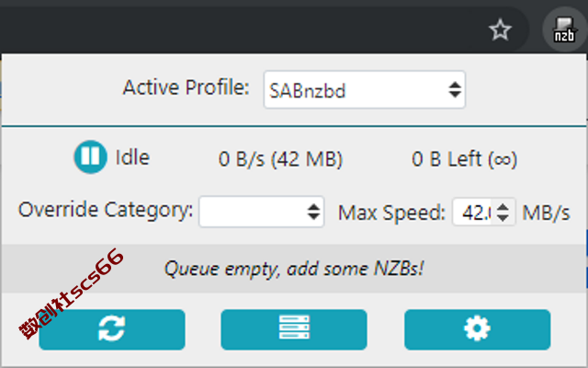Click inside the Max Speed number field
The image size is (588, 368).
pos(475,213)
